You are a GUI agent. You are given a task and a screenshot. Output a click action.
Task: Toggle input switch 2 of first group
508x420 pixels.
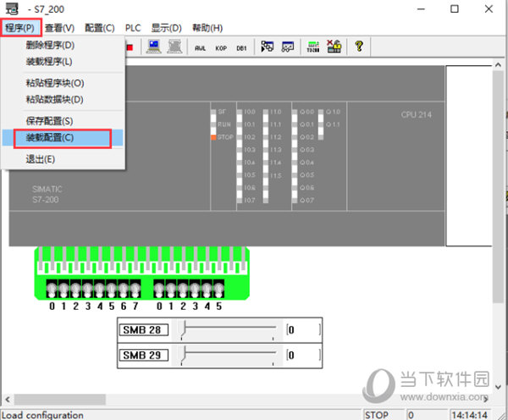click(x=76, y=289)
